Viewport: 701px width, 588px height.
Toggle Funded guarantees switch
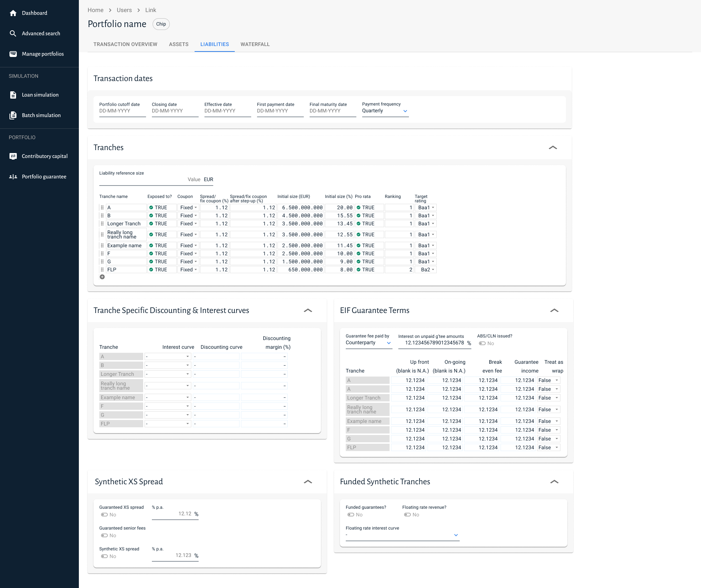(351, 515)
